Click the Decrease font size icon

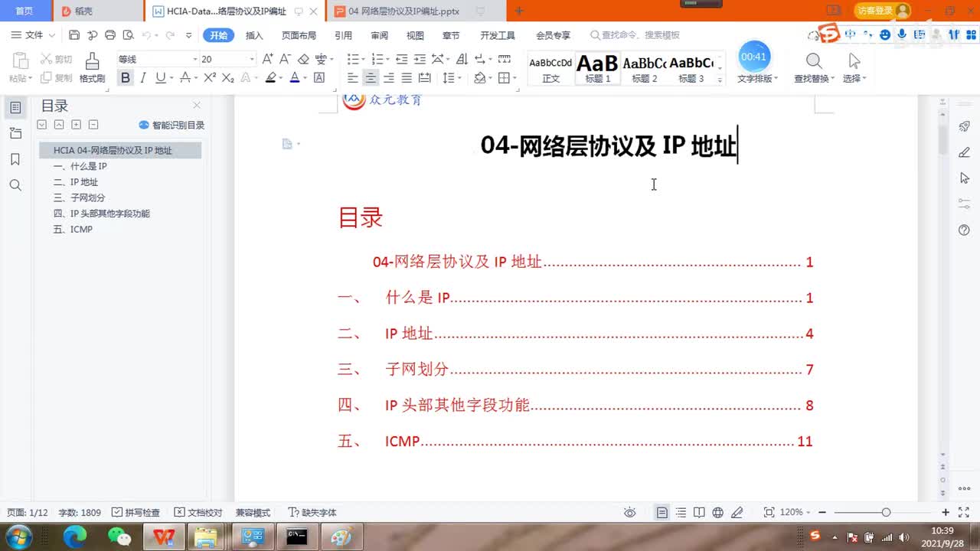(285, 59)
